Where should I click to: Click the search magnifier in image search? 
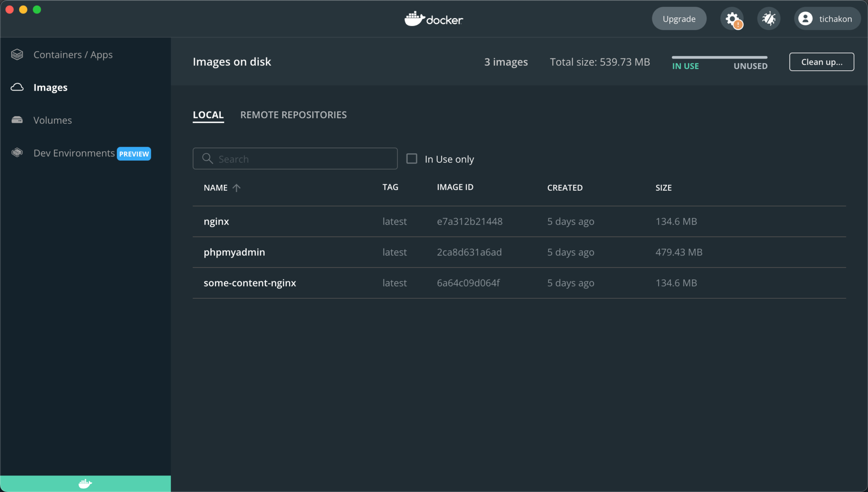pyautogui.click(x=207, y=158)
